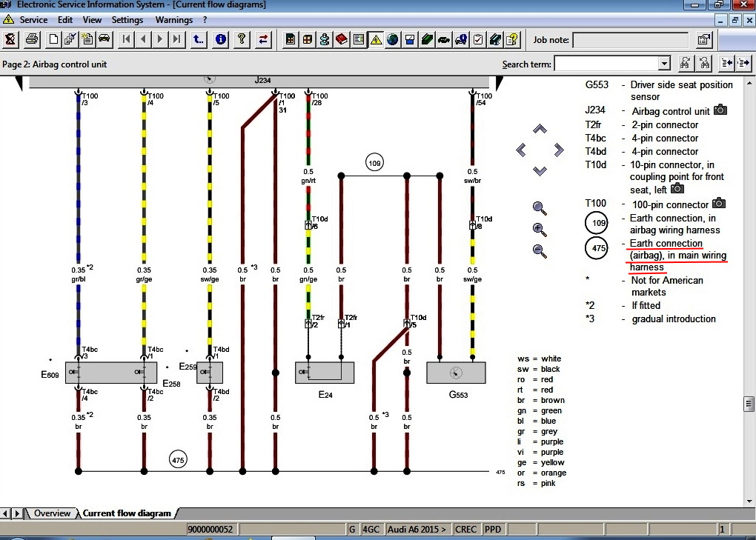756x540 pixels.
Task: Open the Warnings menu
Action: pos(174,20)
